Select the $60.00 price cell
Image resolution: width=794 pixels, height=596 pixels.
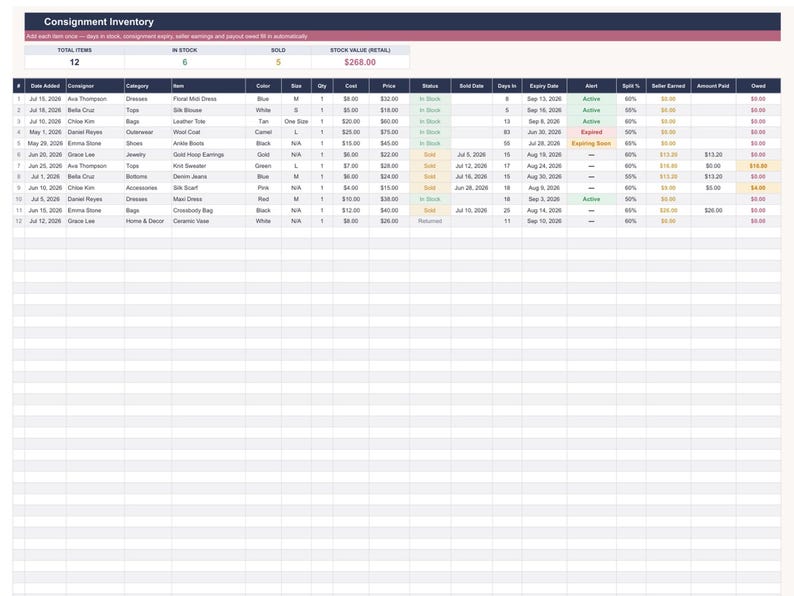click(x=389, y=122)
